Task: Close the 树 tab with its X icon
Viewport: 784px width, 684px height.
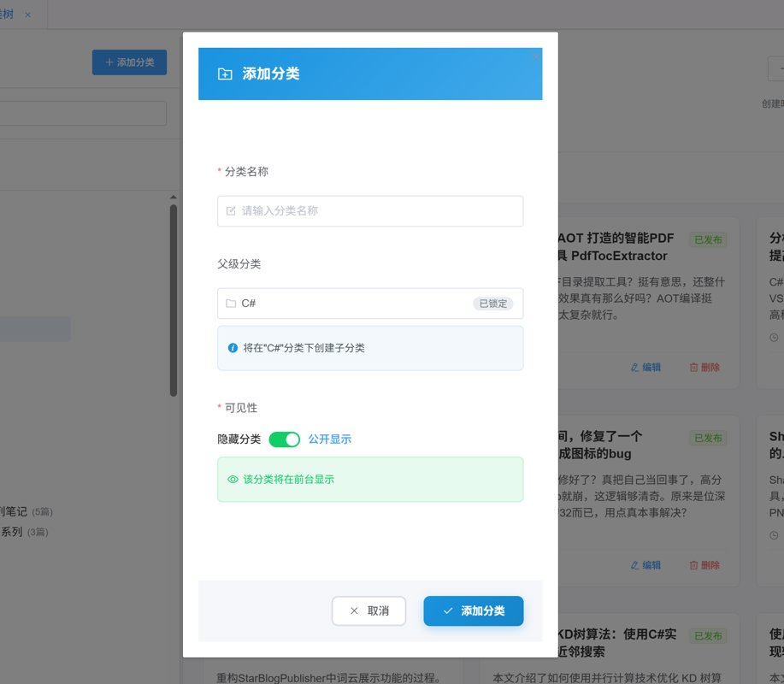Action: [27, 15]
